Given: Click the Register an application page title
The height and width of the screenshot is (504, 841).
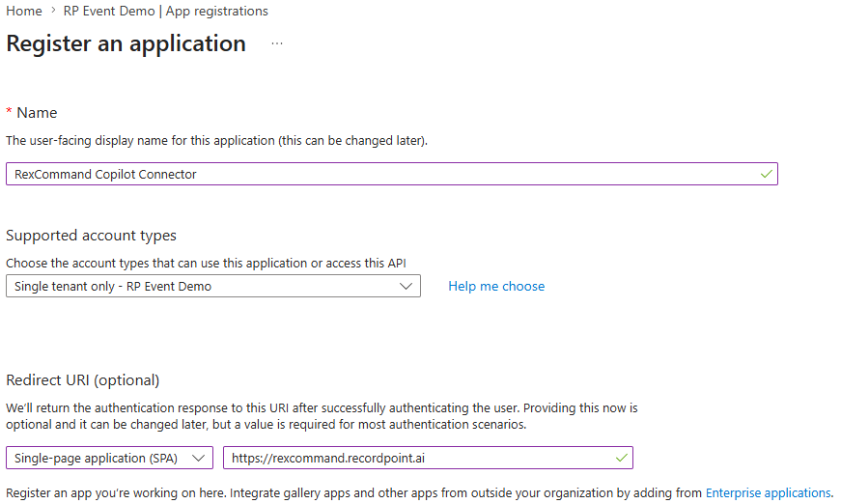Looking at the screenshot, I should [126, 43].
